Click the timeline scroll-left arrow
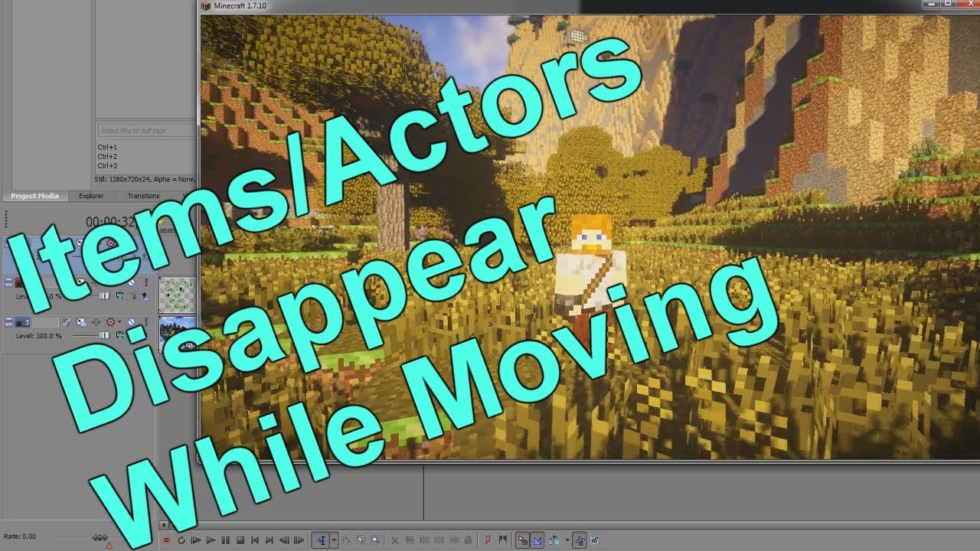This screenshot has height=551, width=980. tap(163, 525)
